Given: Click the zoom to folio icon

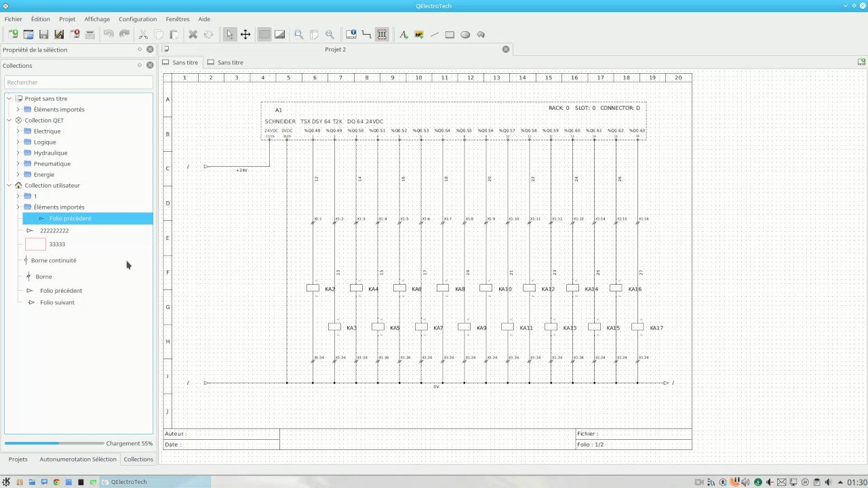Looking at the screenshot, I should click(x=314, y=35).
